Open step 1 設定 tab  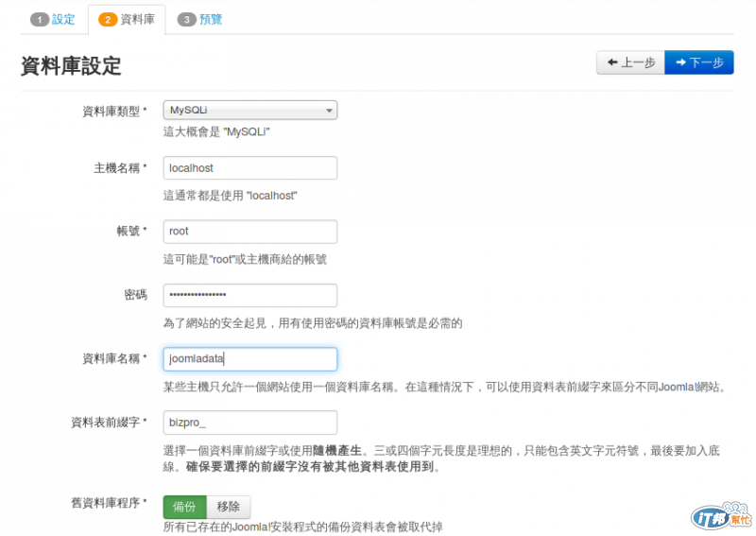53,19
